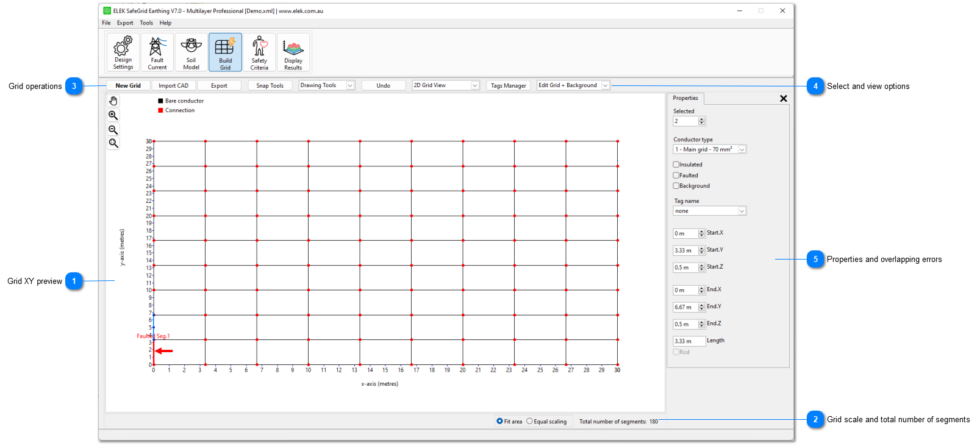Open the Tags Manager
The width and height of the screenshot is (980, 446).
click(x=509, y=85)
